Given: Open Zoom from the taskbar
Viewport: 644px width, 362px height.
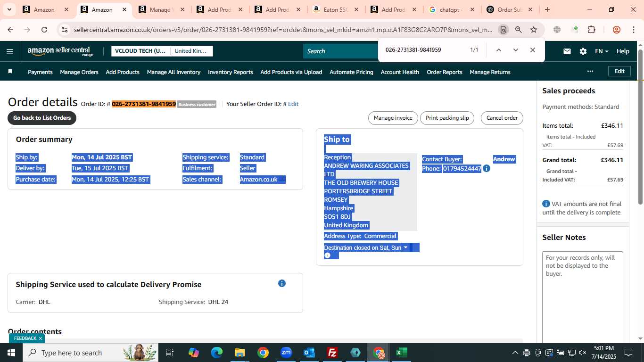Looking at the screenshot, I should click(286, 353).
